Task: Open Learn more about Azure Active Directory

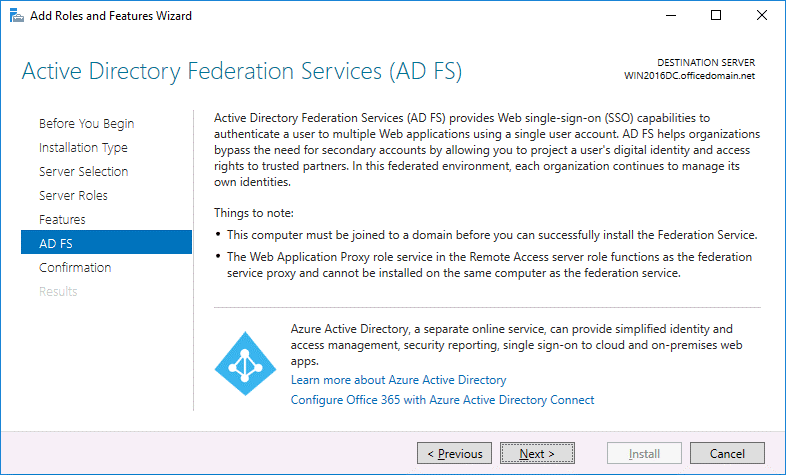Action: point(398,380)
